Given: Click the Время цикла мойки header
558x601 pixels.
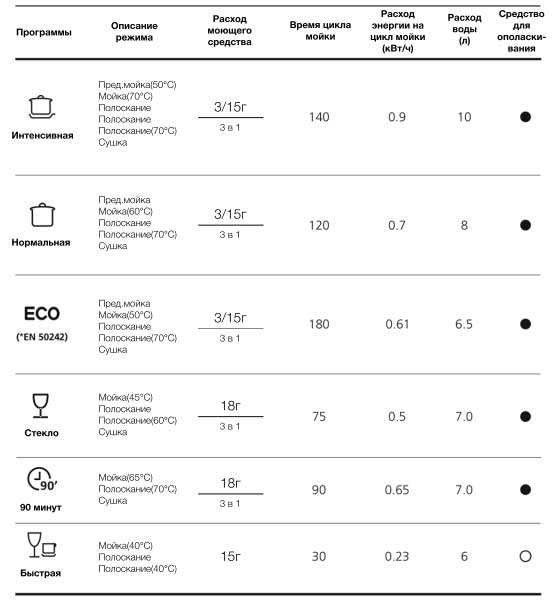Looking at the screenshot, I should (320, 31).
